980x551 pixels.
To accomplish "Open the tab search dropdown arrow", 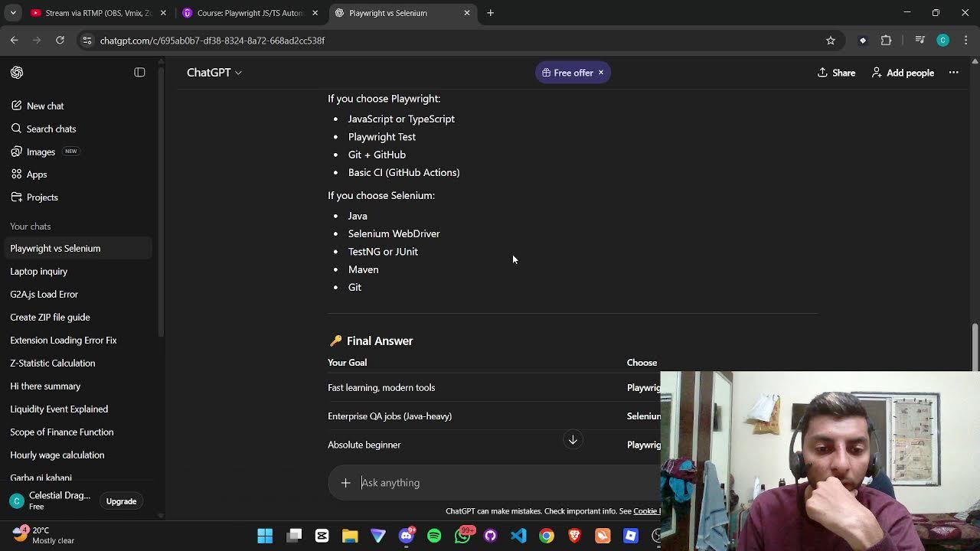I will tap(13, 13).
